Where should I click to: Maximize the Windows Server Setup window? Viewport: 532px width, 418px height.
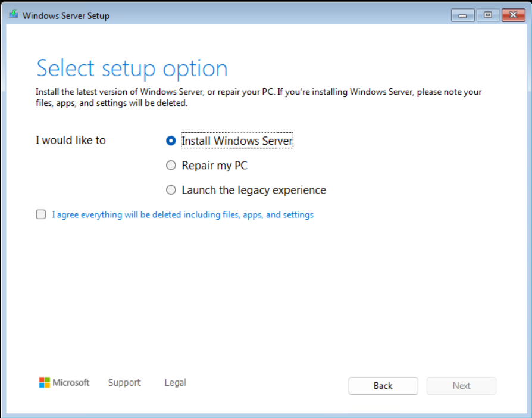[487, 15]
